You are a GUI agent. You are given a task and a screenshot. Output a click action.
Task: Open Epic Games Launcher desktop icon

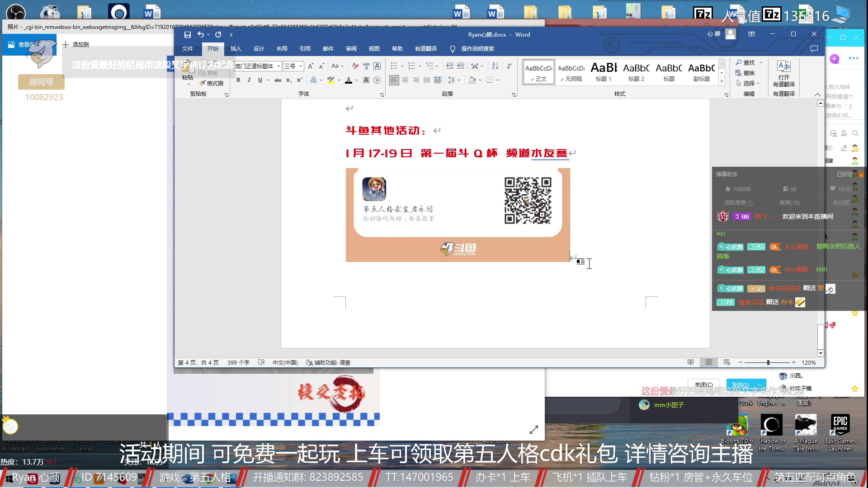pyautogui.click(x=840, y=433)
